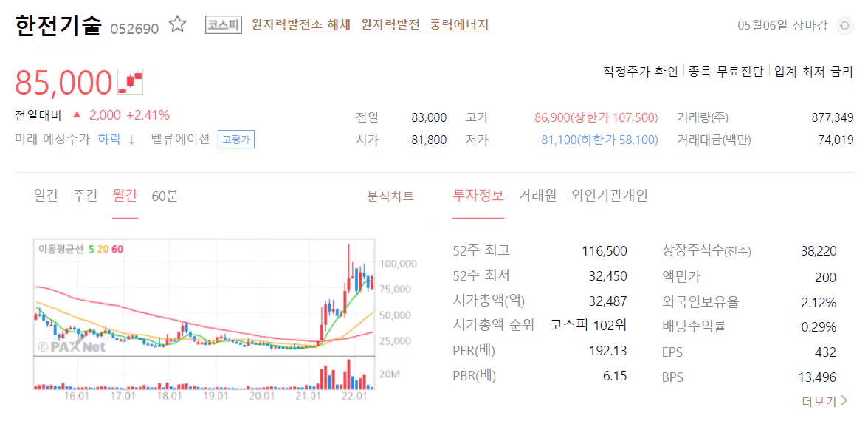Click the change value 2,000 +2.41%
This screenshot has width=868, height=421.
point(129,115)
